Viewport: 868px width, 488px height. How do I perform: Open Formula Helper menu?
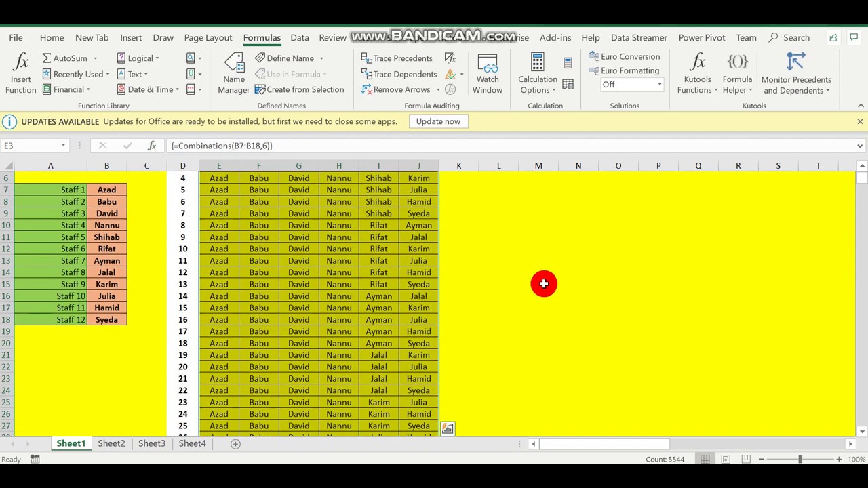tap(737, 73)
